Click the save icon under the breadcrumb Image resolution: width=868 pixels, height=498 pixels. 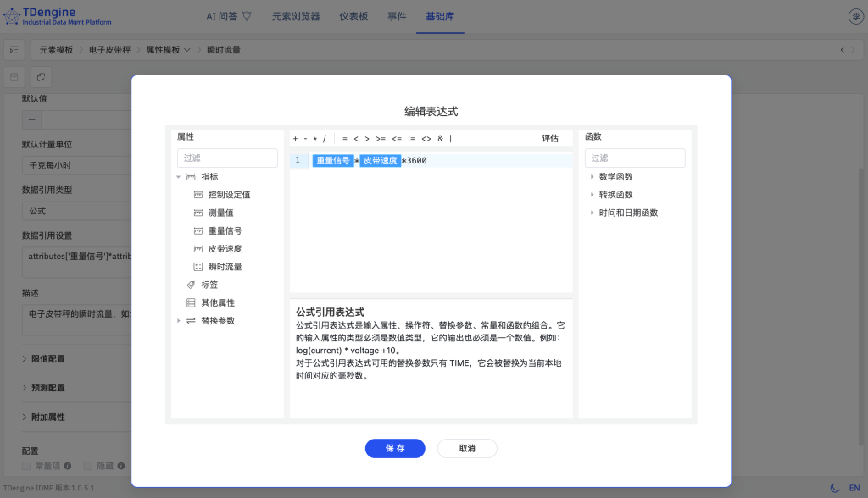click(13, 77)
